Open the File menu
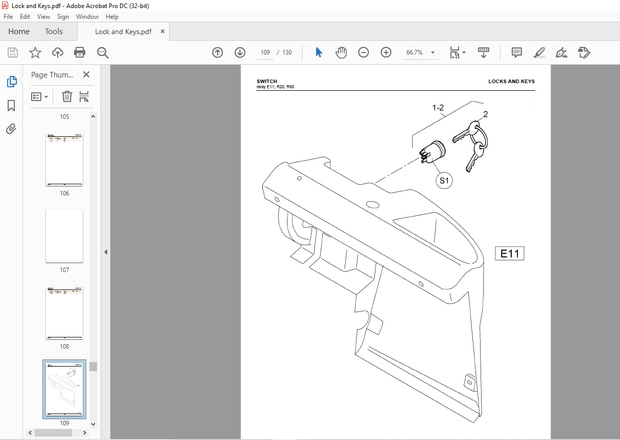Screen dimensions: 620x440 [8, 17]
